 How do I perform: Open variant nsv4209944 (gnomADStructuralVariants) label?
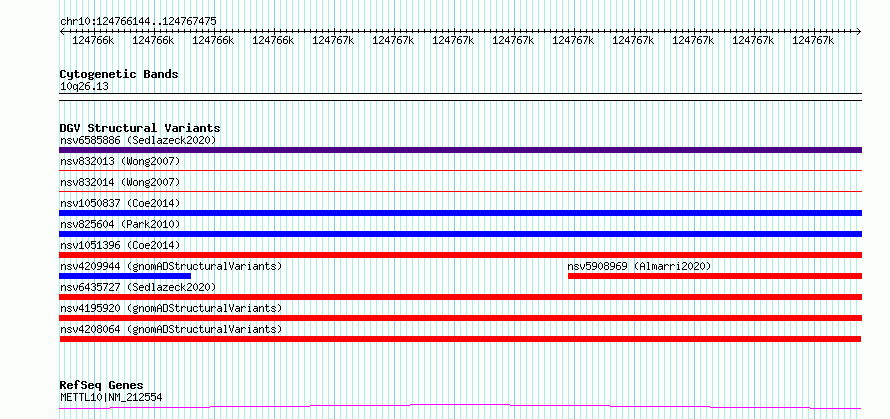171,266
